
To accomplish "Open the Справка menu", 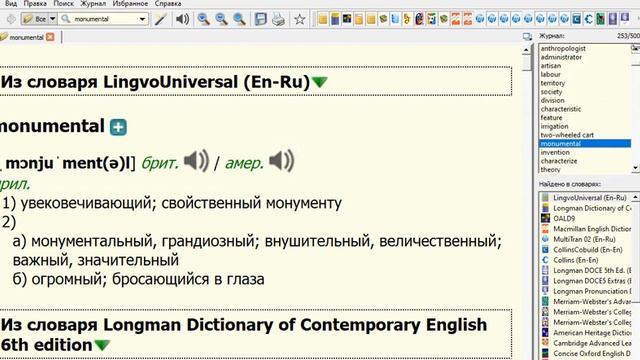I will 168,4.
